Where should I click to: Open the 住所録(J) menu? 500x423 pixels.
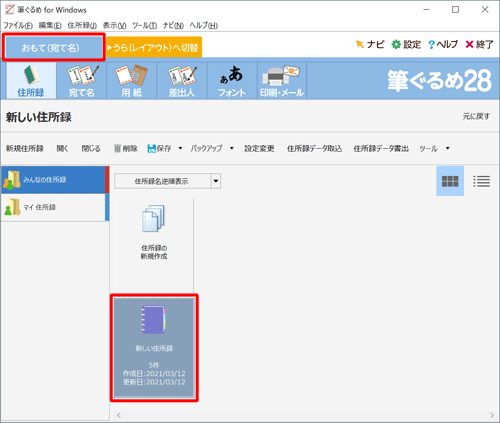(82, 25)
